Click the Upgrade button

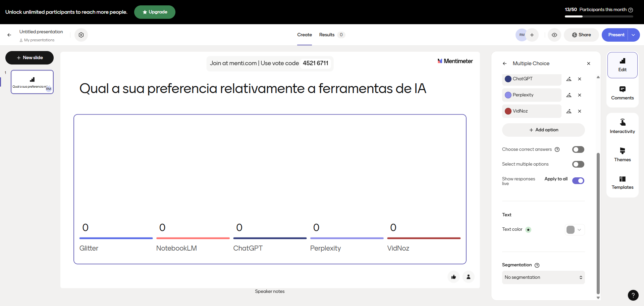tap(155, 12)
